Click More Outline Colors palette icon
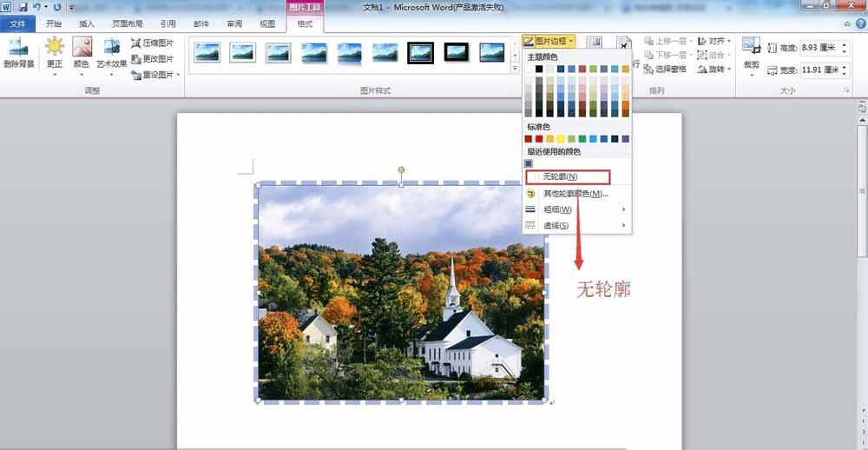The height and width of the screenshot is (450, 868). point(531,194)
